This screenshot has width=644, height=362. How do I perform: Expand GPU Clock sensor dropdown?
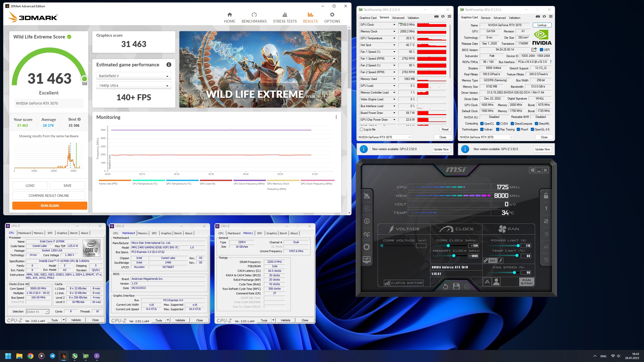coord(394,25)
